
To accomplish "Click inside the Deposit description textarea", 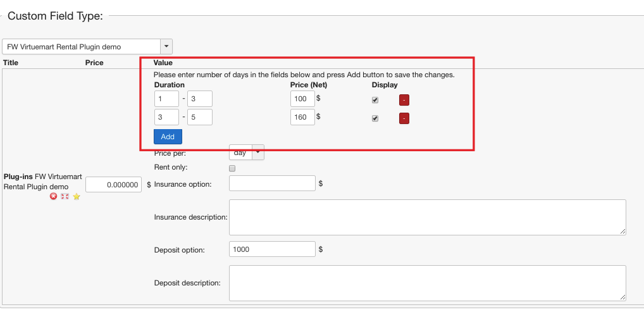I will [427, 282].
